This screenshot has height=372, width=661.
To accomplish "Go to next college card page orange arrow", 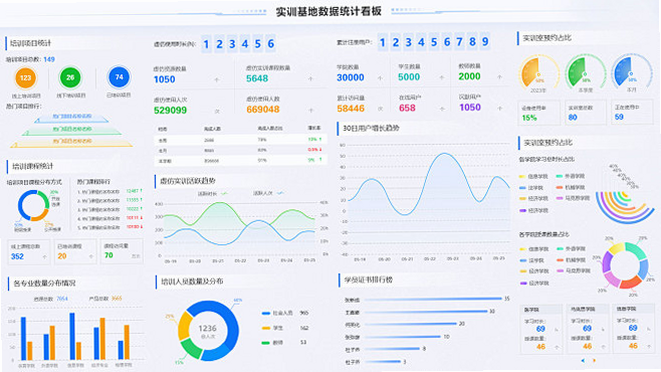I will 594,361.
